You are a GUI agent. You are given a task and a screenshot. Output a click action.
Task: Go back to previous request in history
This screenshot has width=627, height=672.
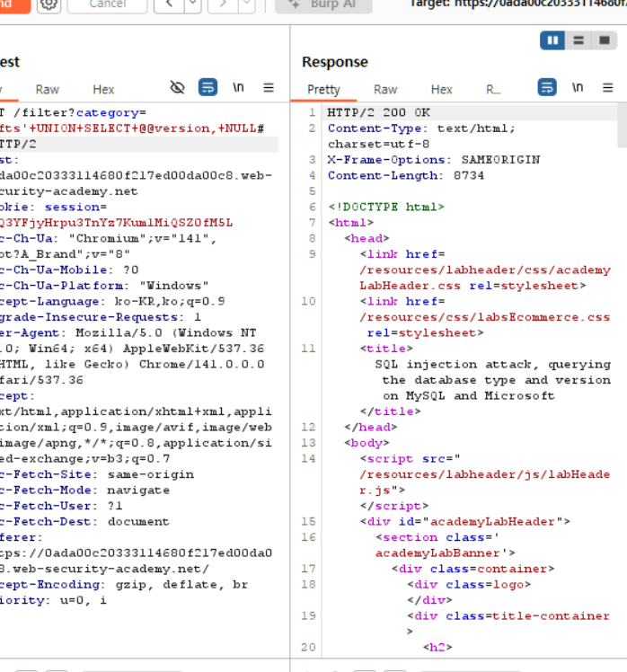(x=169, y=4)
